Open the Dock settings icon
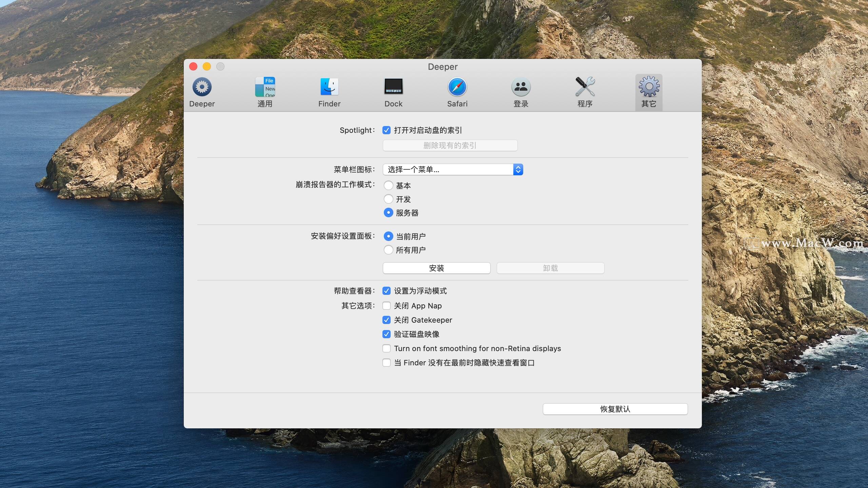The width and height of the screenshot is (868, 488). [x=393, y=87]
